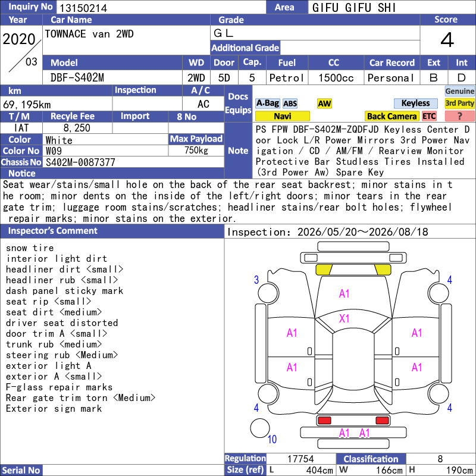Click the right yellow headlight
476x476 pixels.
pyautogui.click(x=383, y=270)
